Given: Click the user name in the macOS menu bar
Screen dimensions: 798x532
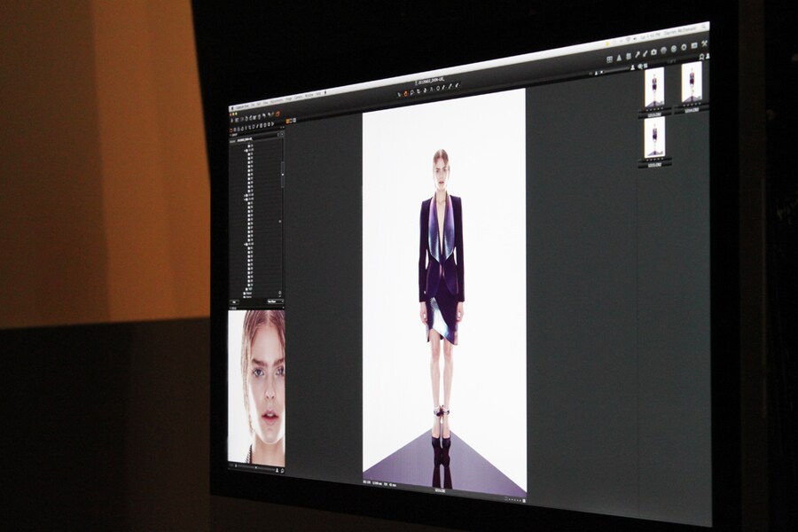Looking at the screenshot, I should coord(680,31).
